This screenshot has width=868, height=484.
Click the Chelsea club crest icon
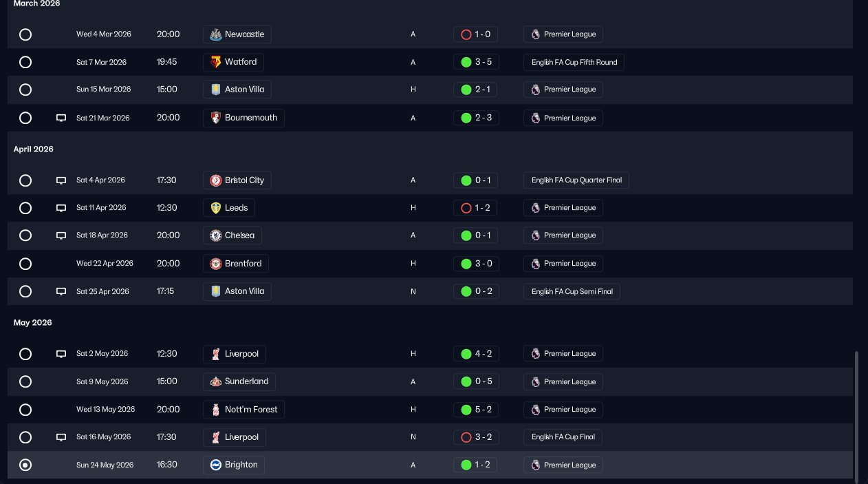215,235
